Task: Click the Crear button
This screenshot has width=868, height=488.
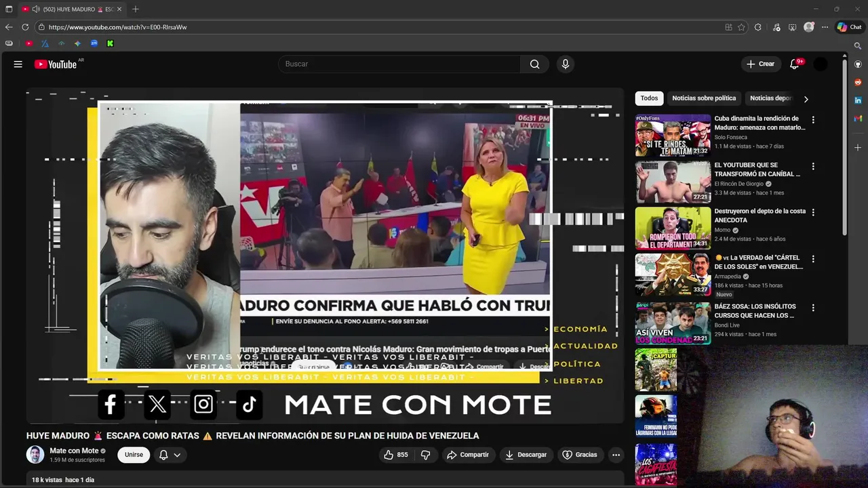Action: tap(761, 64)
